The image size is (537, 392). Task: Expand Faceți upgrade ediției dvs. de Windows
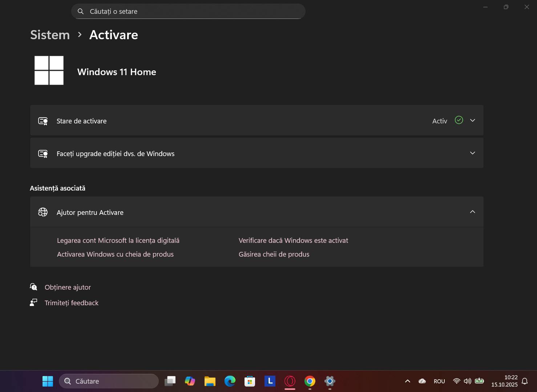click(x=472, y=153)
